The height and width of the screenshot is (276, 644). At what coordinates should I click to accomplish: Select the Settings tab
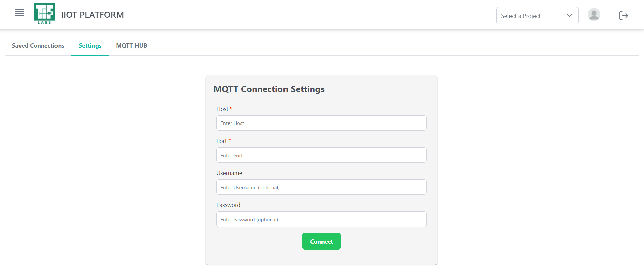tap(90, 46)
